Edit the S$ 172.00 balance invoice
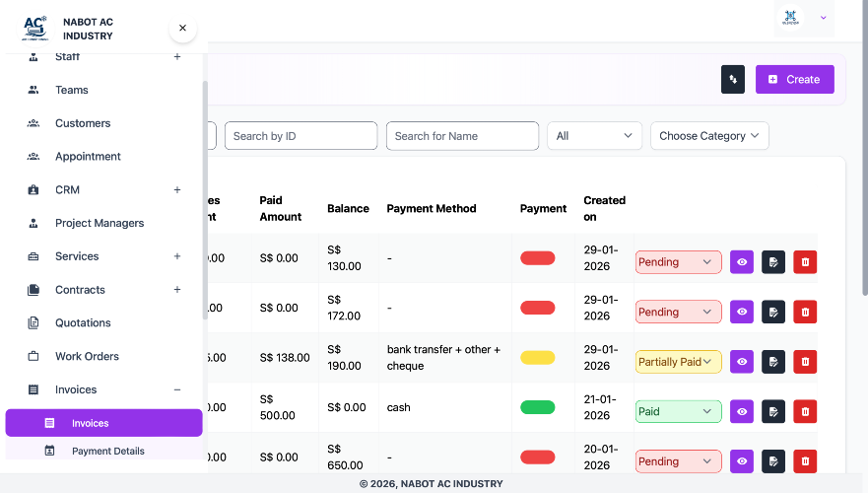 (773, 312)
